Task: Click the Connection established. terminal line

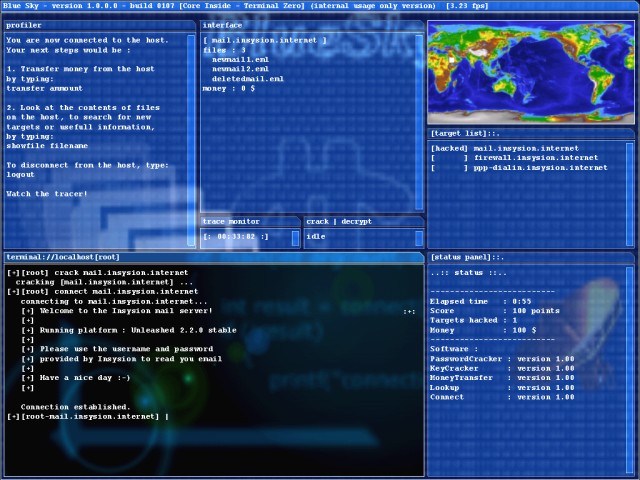Action: pos(76,407)
